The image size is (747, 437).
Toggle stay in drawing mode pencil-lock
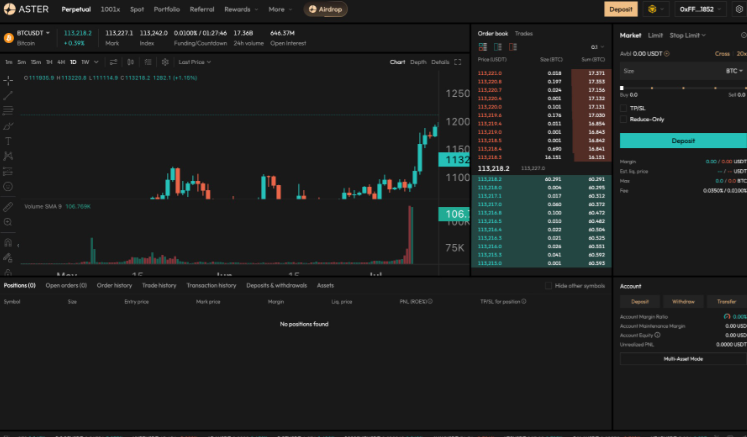tap(8, 258)
